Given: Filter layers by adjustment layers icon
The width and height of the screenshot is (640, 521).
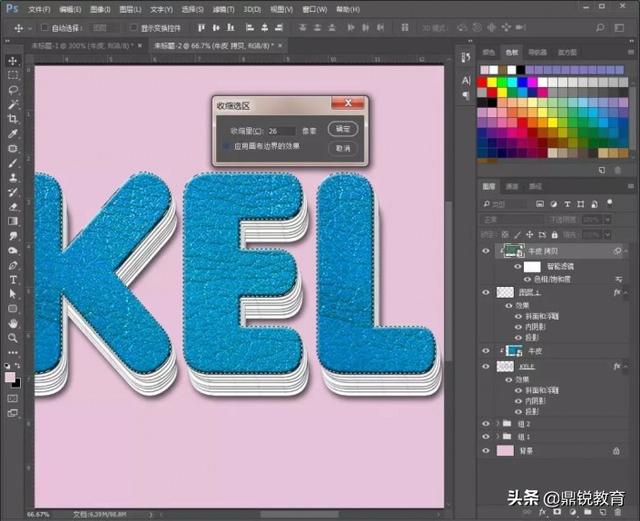Looking at the screenshot, I should tap(553, 204).
